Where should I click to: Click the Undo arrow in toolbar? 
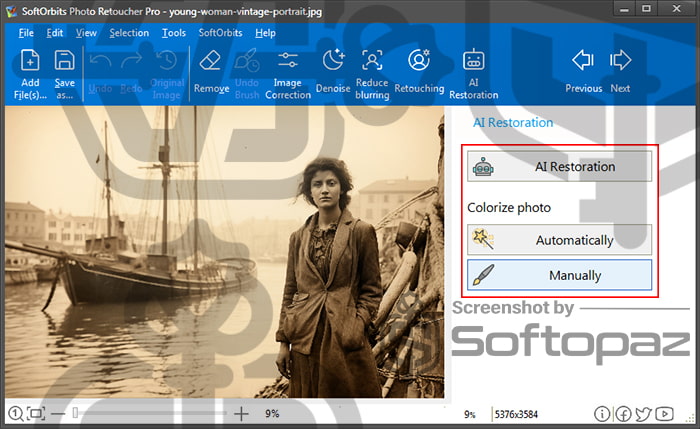(x=100, y=60)
